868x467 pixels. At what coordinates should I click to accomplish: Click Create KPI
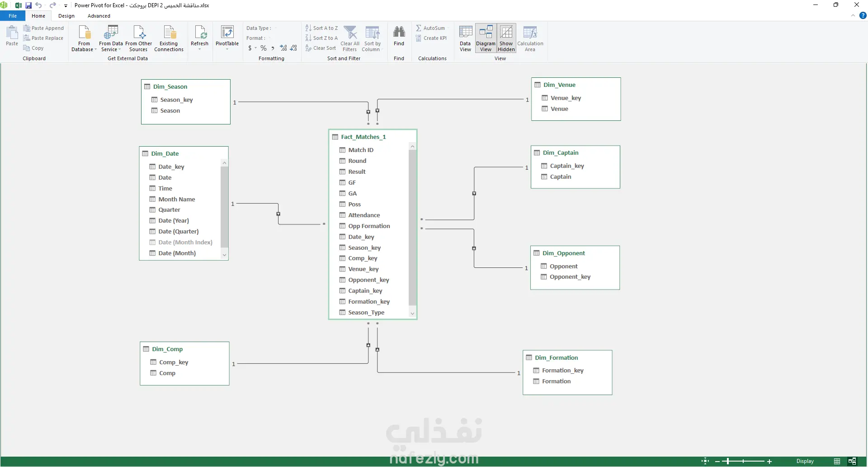[x=431, y=38]
